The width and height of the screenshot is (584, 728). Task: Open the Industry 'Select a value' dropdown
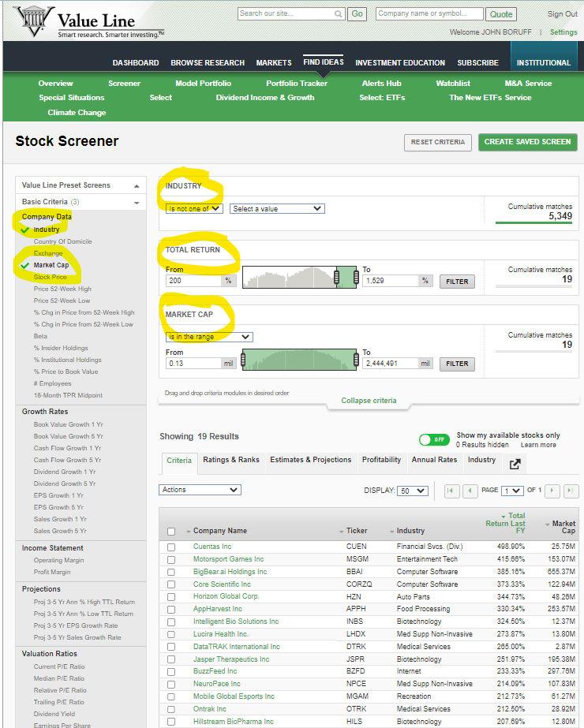(276, 209)
